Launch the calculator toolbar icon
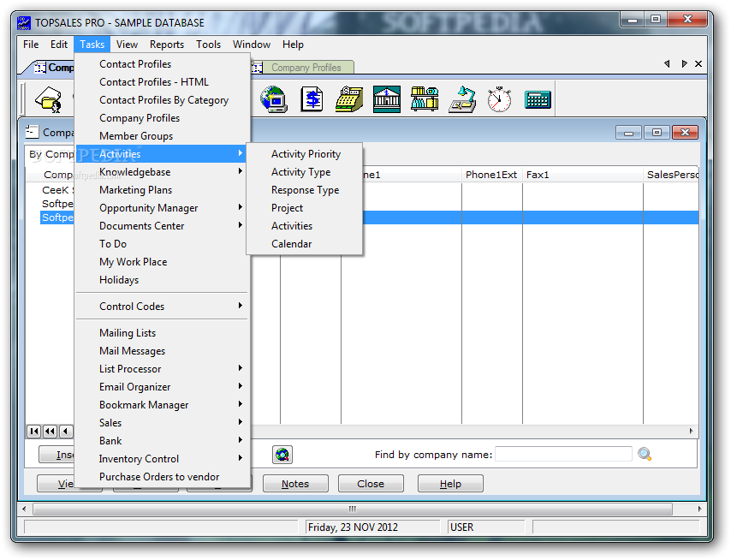 pyautogui.click(x=538, y=100)
